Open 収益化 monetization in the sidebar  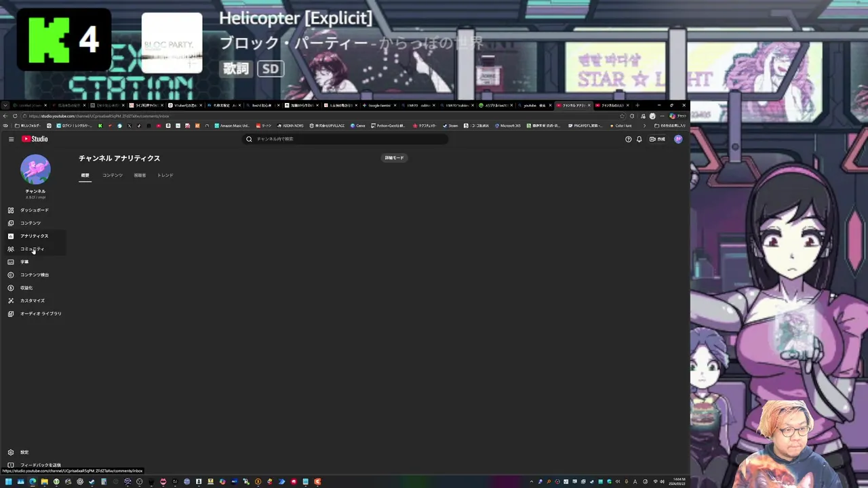coord(34,287)
